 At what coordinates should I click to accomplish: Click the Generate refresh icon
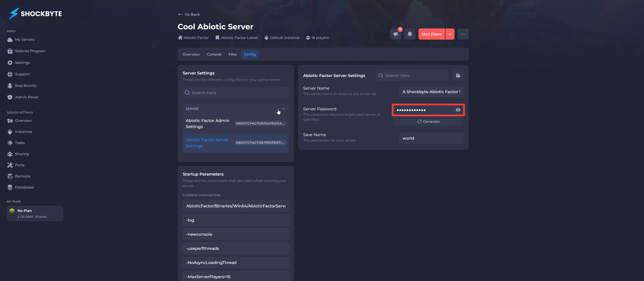click(x=419, y=121)
